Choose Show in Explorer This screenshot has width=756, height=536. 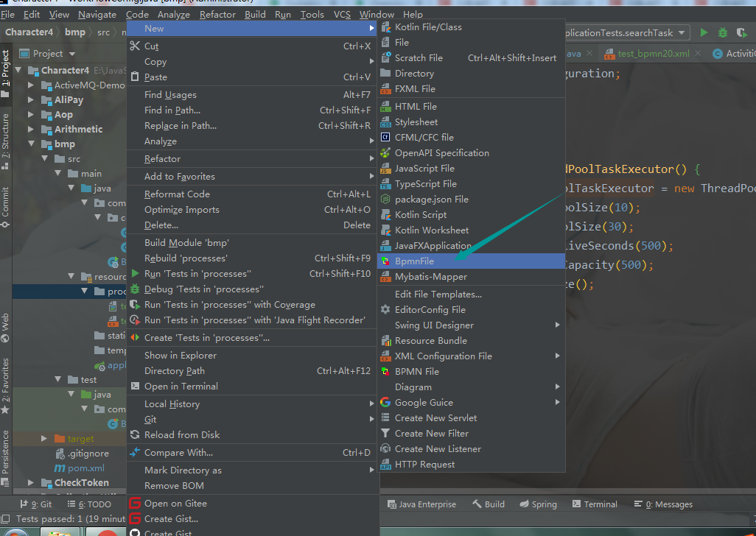(x=252, y=356)
